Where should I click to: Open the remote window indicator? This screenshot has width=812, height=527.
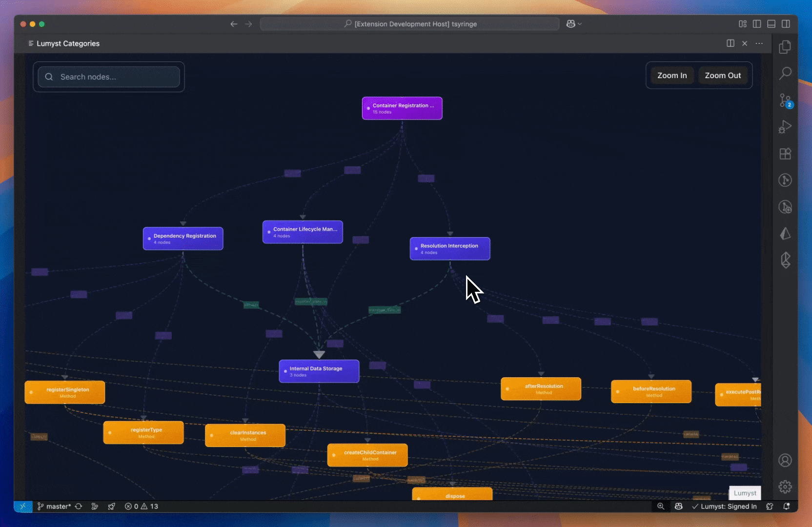(23, 507)
